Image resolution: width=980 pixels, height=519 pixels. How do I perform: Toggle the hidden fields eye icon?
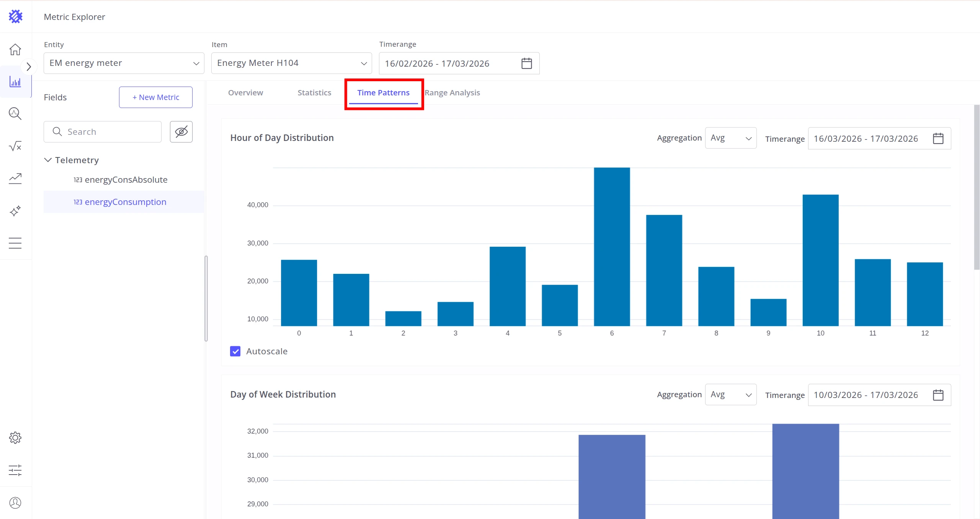[181, 132]
